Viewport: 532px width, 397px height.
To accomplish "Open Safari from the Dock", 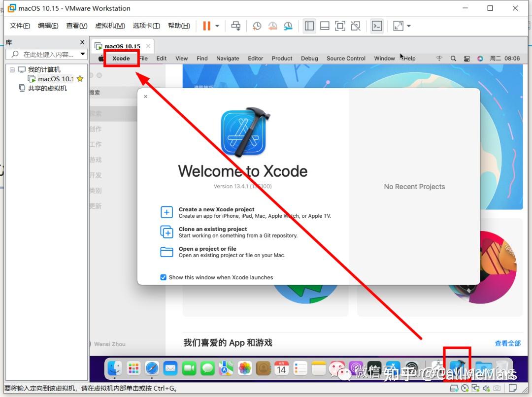I will tap(152, 368).
